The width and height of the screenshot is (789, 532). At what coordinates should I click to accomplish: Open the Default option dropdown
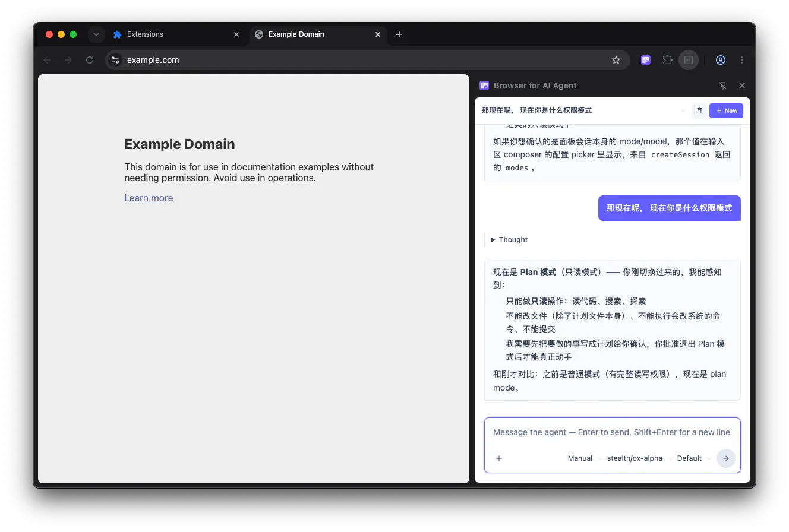coord(695,458)
